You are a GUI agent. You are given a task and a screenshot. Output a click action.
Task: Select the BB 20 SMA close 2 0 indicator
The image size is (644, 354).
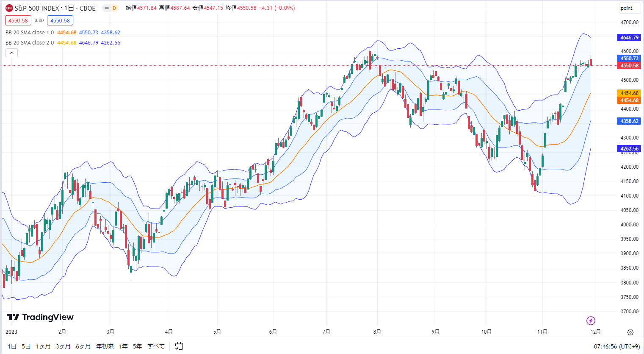(x=30, y=43)
